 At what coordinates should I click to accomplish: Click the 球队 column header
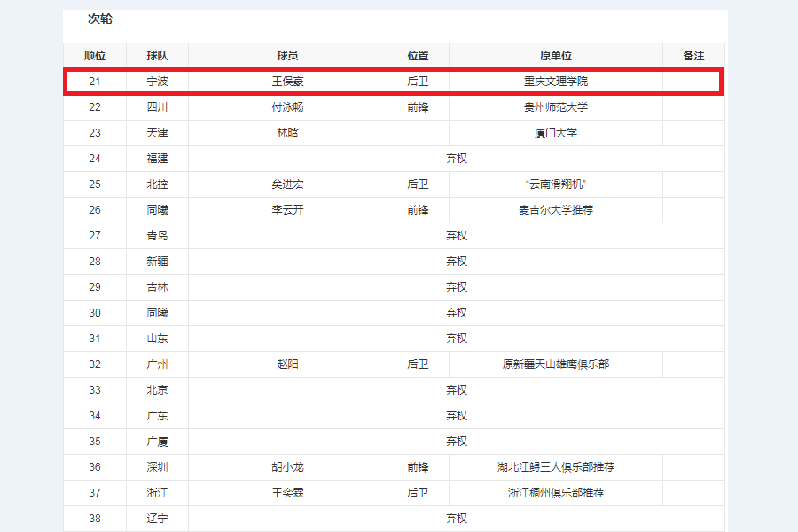coord(157,55)
